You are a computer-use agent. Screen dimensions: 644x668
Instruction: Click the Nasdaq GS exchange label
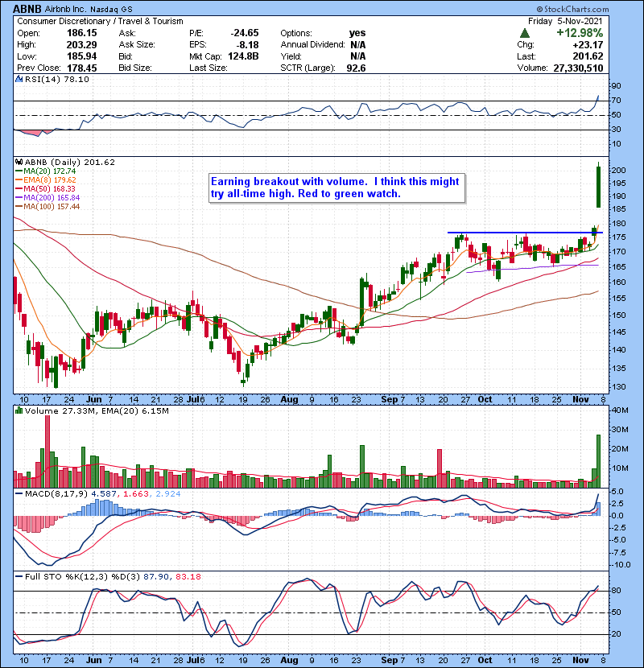[x=111, y=9]
